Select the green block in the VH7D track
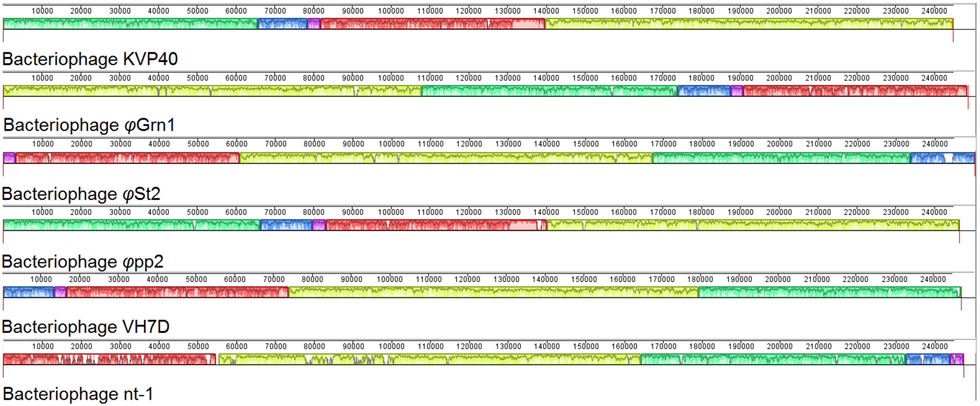980x406 pixels. [830, 292]
